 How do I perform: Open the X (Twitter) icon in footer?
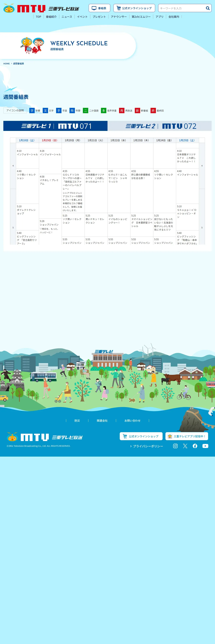(x=185, y=446)
